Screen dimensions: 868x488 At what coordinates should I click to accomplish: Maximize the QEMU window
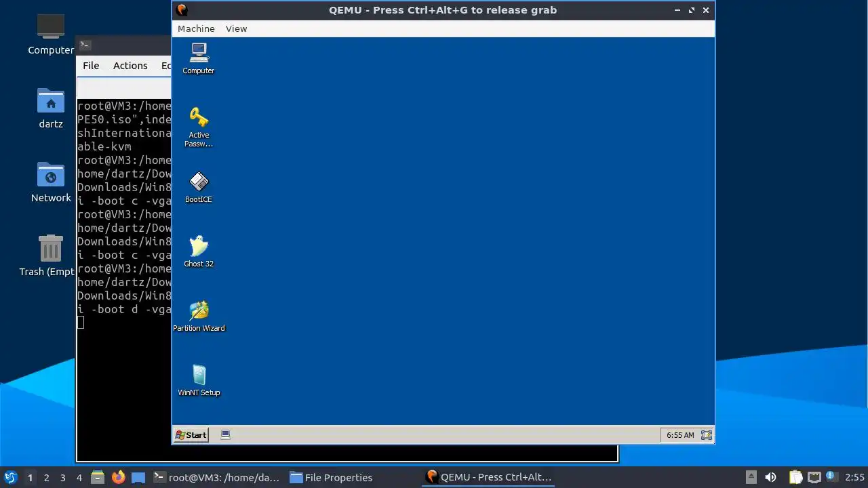click(692, 10)
